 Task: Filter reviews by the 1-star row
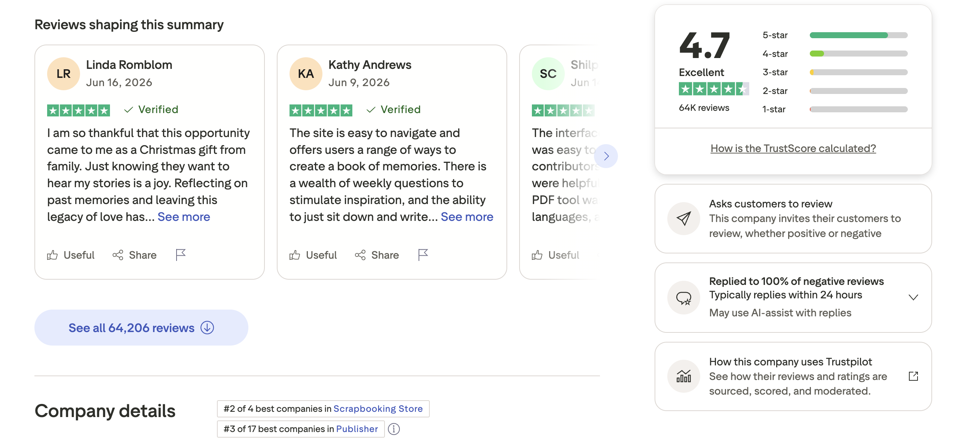click(834, 109)
